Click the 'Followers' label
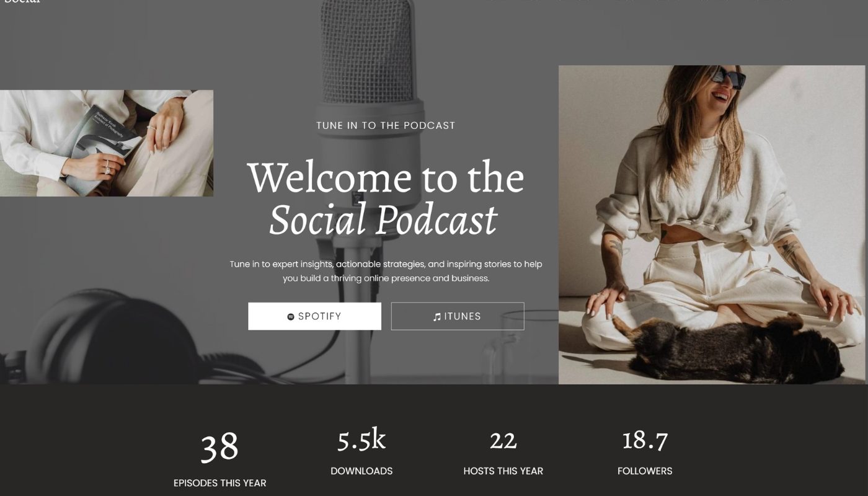Viewport: 868px width, 496px height. click(x=645, y=471)
